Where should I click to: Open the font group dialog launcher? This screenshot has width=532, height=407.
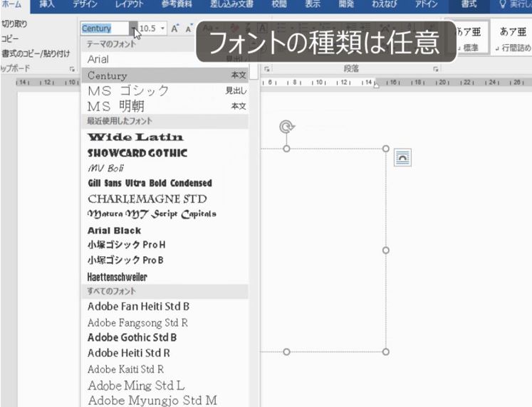pyautogui.click(x=266, y=69)
